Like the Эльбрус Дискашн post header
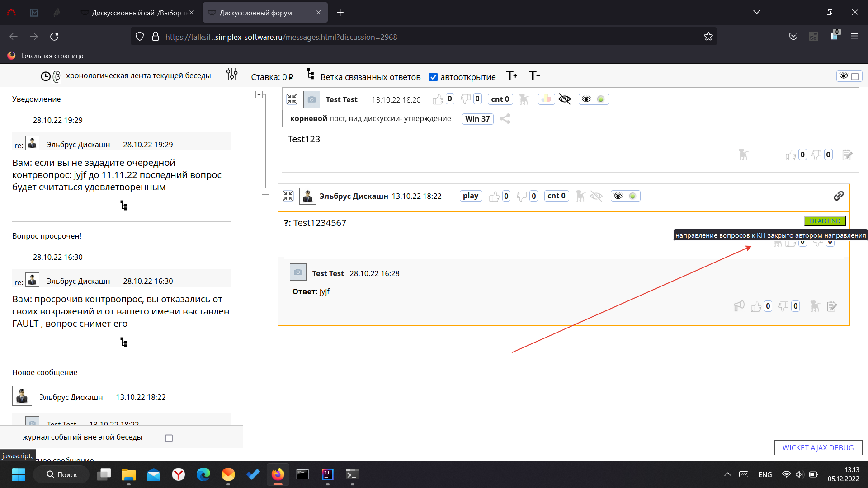868x488 pixels. click(494, 196)
